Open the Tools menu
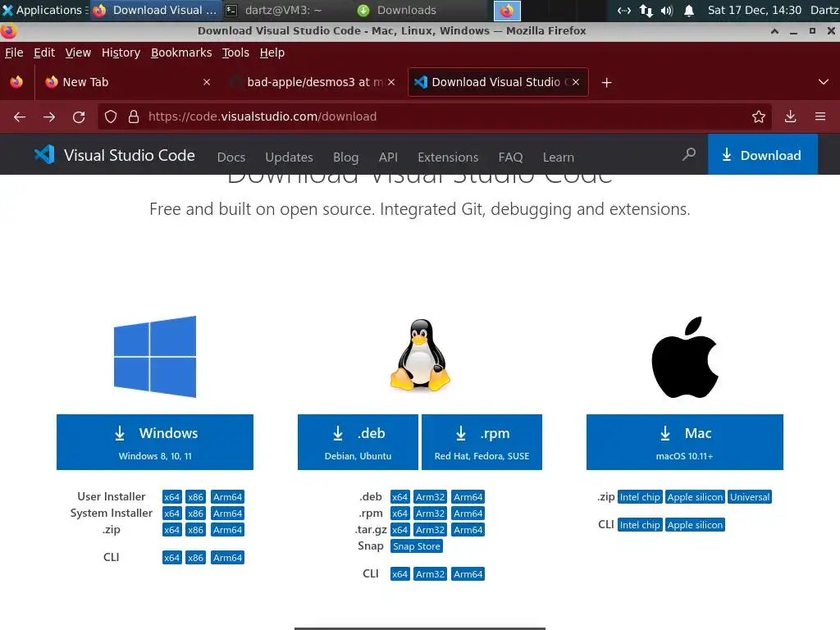The image size is (840, 630). 235,52
